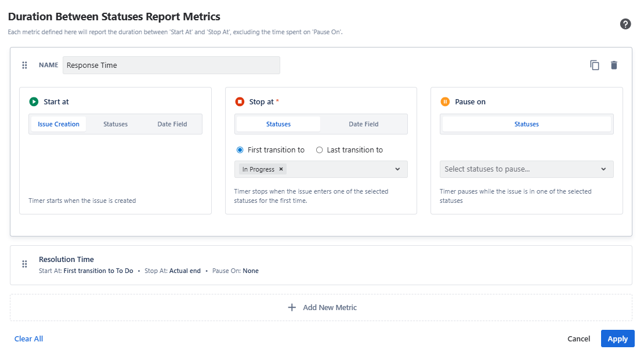Click the orange Pause on icon
The height and width of the screenshot is (353, 644).
pyautogui.click(x=445, y=101)
